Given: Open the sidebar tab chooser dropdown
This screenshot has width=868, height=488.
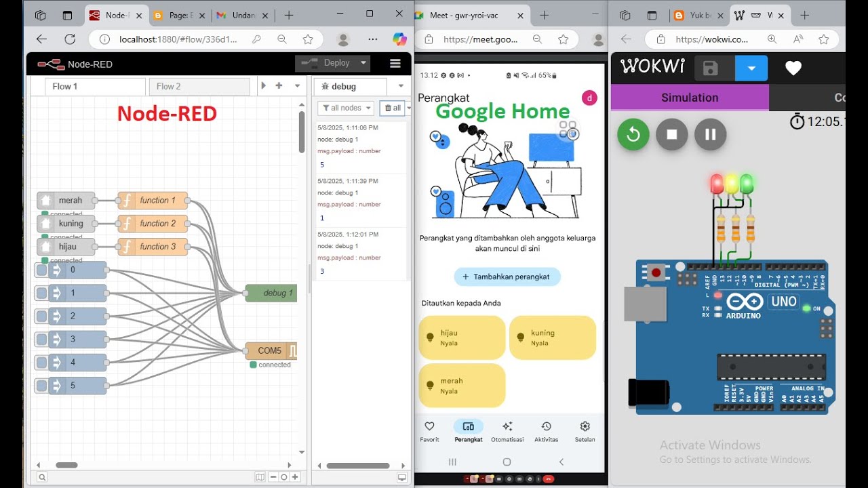Looking at the screenshot, I should pos(401,86).
